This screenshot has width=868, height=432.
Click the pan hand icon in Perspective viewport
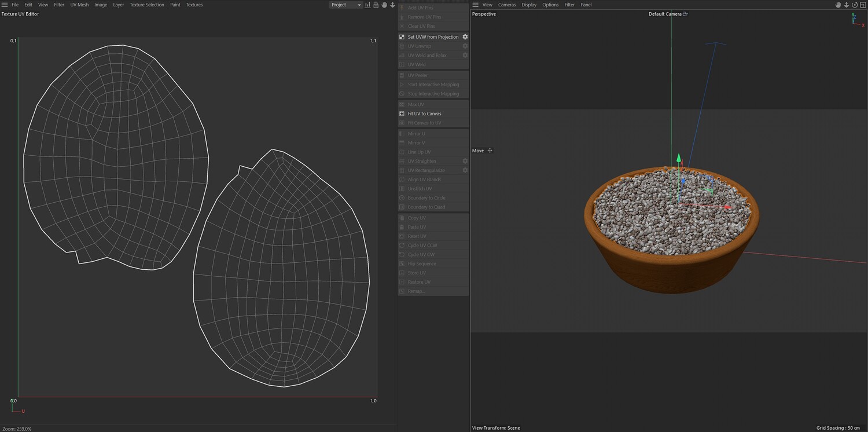(x=838, y=5)
